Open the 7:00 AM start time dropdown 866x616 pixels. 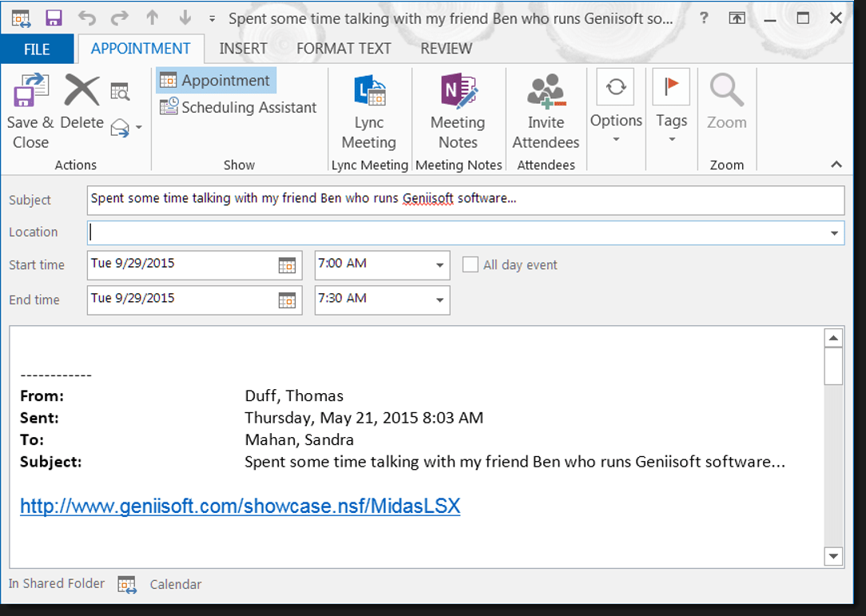coord(439,265)
